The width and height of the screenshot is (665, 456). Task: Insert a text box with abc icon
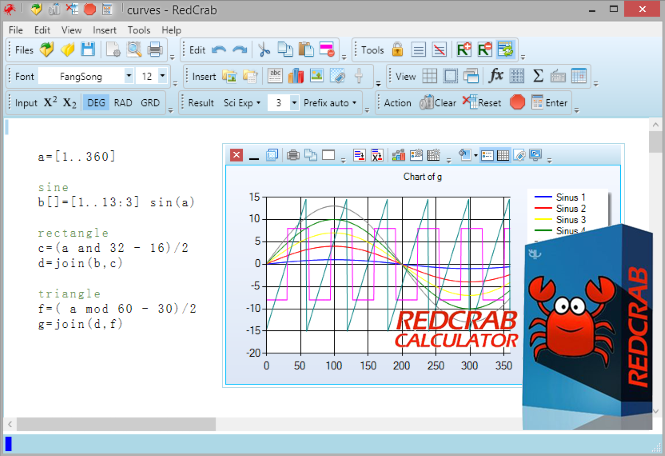(275, 76)
